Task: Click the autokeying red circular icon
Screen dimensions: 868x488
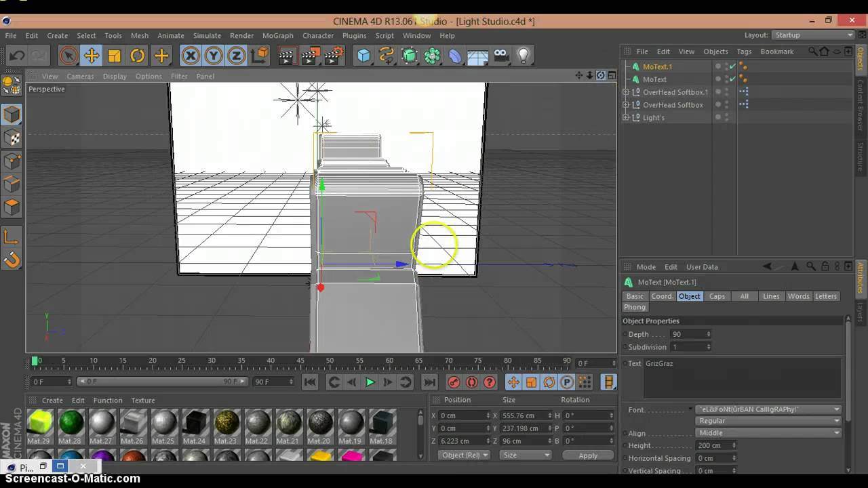Action: click(472, 382)
